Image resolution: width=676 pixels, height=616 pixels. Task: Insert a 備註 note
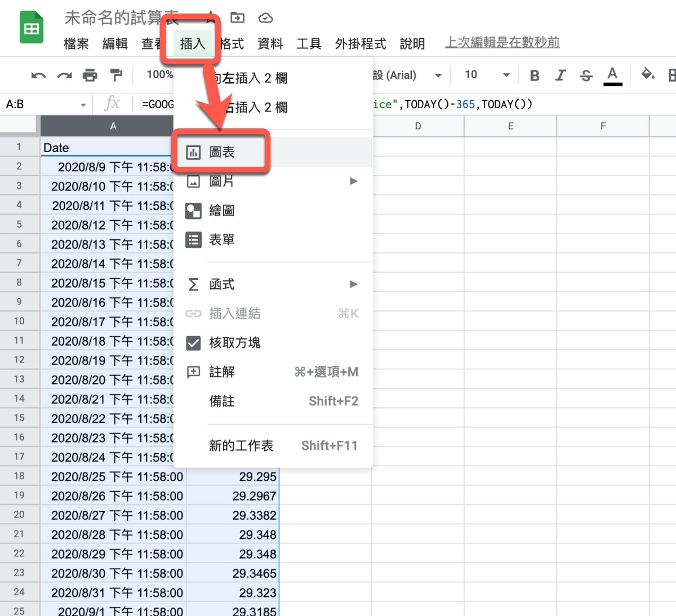point(273,401)
